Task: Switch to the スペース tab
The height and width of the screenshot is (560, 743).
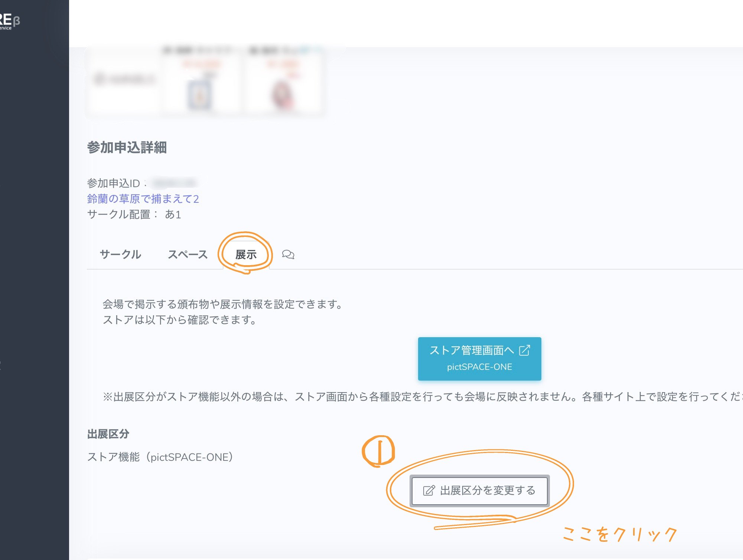Action: tap(188, 255)
